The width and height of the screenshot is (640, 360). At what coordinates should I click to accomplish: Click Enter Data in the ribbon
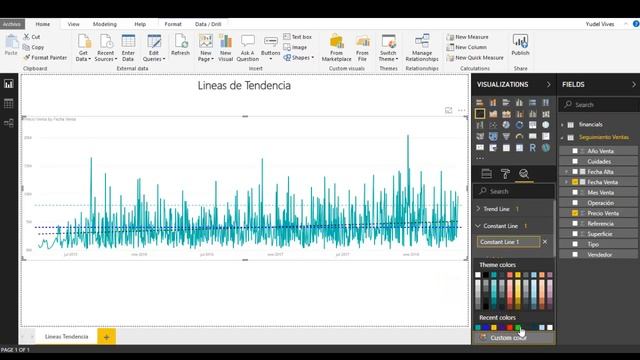pyautogui.click(x=128, y=48)
